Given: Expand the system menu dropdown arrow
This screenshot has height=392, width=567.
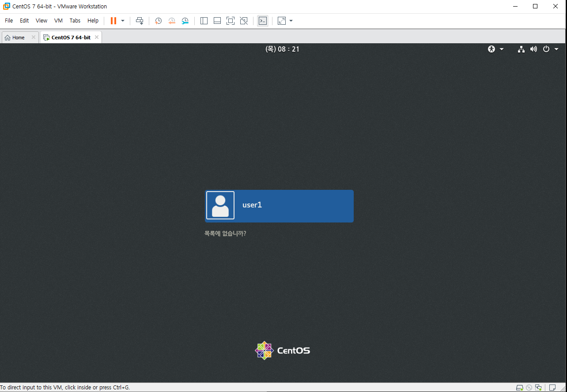Looking at the screenshot, I should click(556, 49).
